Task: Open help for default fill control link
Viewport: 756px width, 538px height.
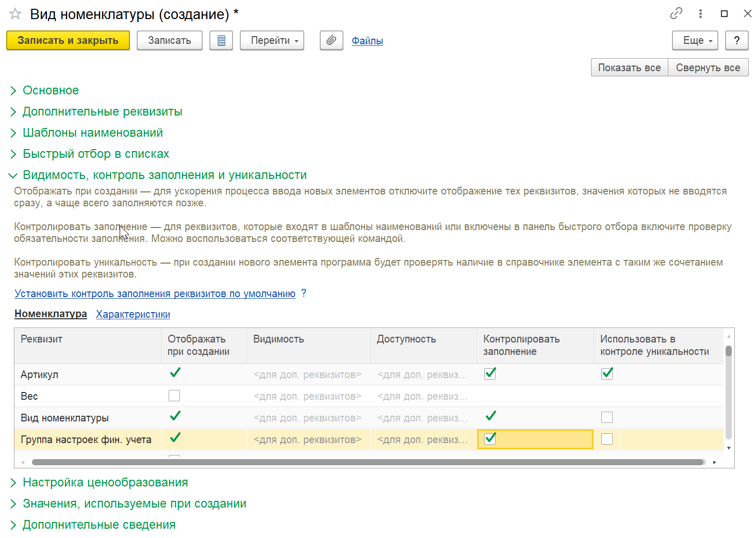Action: tap(304, 293)
